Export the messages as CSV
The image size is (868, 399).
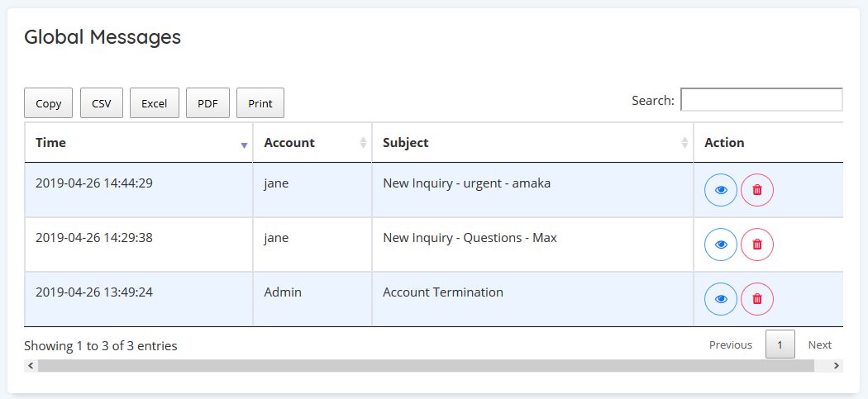(102, 103)
